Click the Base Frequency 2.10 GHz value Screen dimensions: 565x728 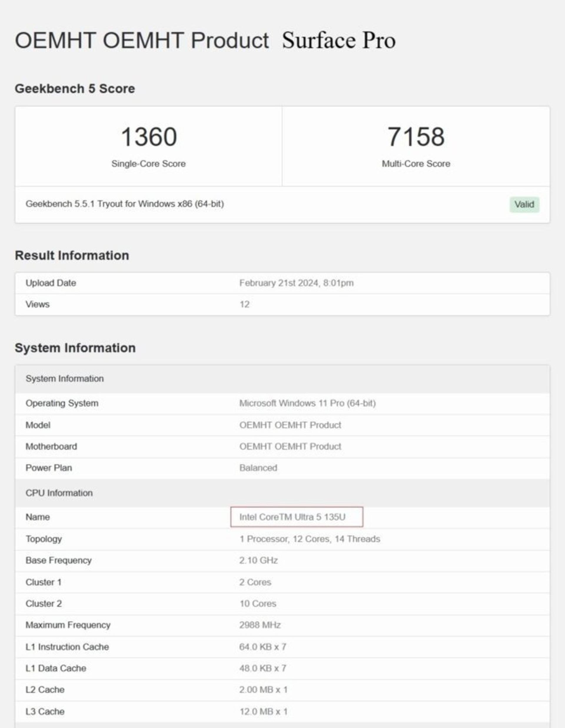[x=258, y=560]
